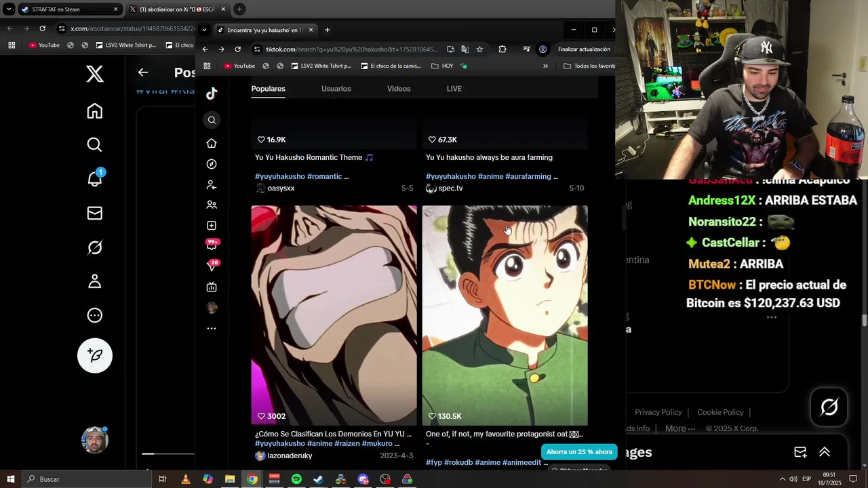The image size is (868, 488).
Task: Bookmark TikTok page with star icon
Action: point(479,49)
